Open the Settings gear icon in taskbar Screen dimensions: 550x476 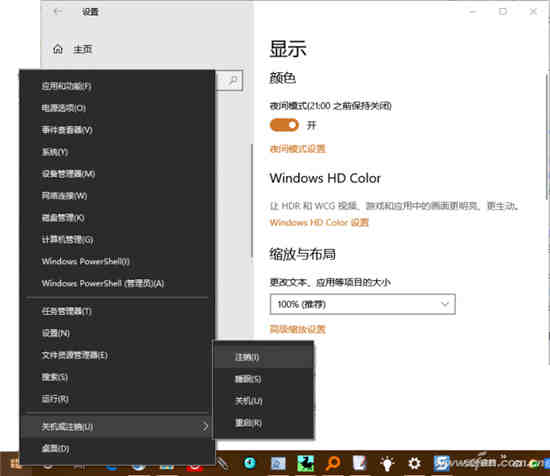coord(414,463)
